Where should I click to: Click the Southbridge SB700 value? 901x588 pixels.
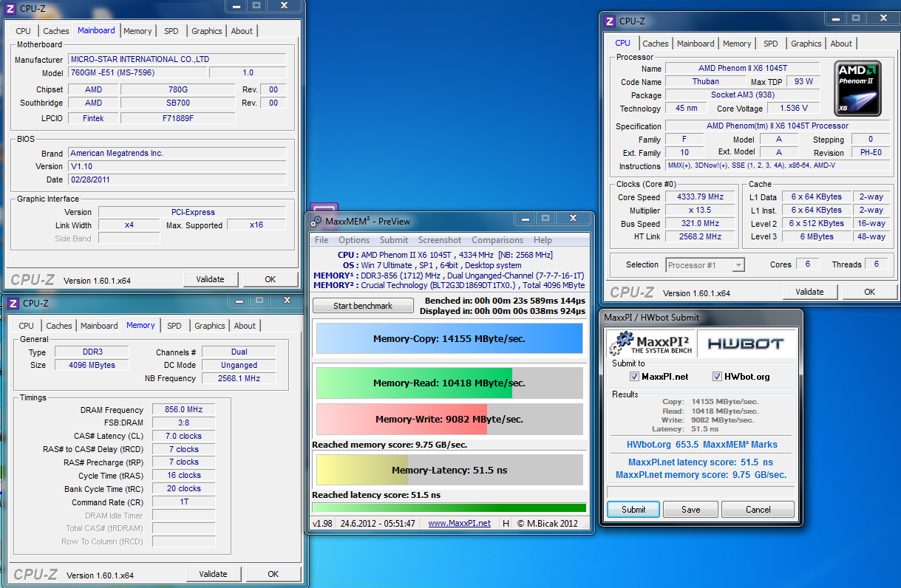(x=177, y=103)
